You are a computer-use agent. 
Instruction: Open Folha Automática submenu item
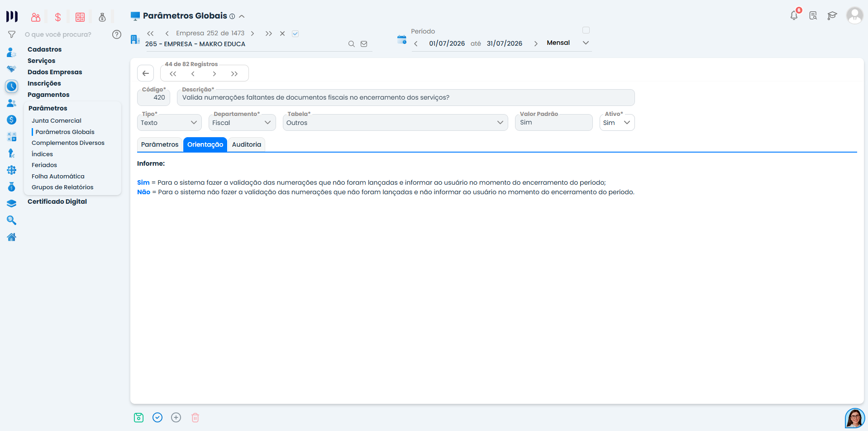click(58, 176)
